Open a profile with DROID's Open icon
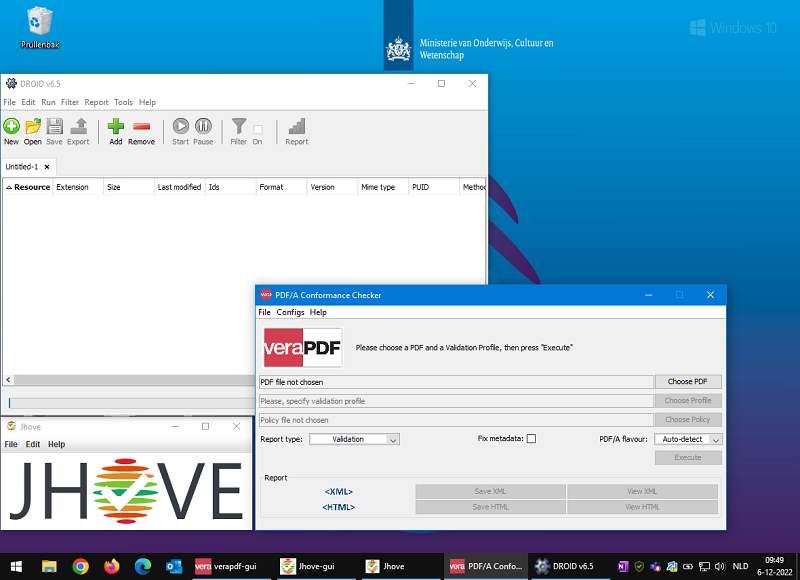 33,131
